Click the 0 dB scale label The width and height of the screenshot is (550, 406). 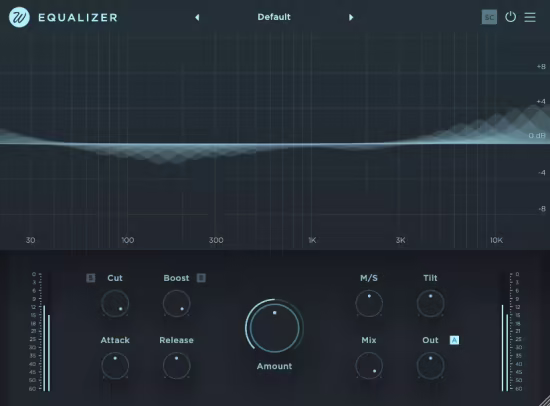537,135
